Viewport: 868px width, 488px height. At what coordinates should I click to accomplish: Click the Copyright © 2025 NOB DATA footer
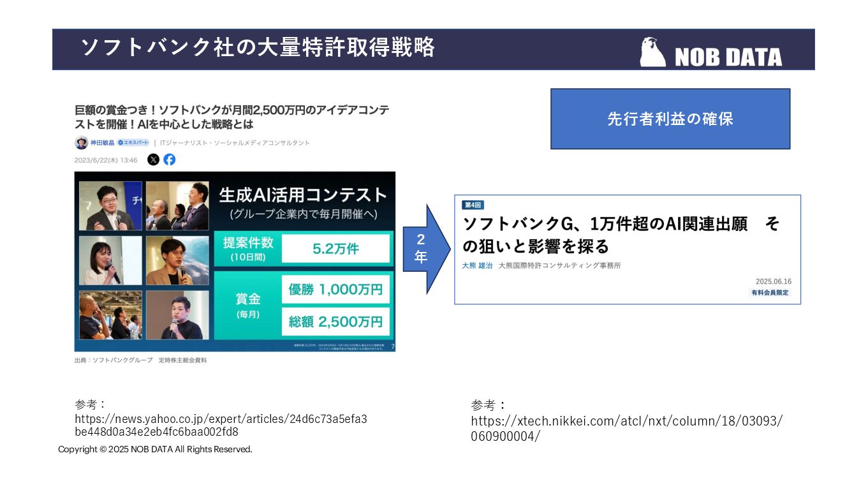(x=155, y=450)
